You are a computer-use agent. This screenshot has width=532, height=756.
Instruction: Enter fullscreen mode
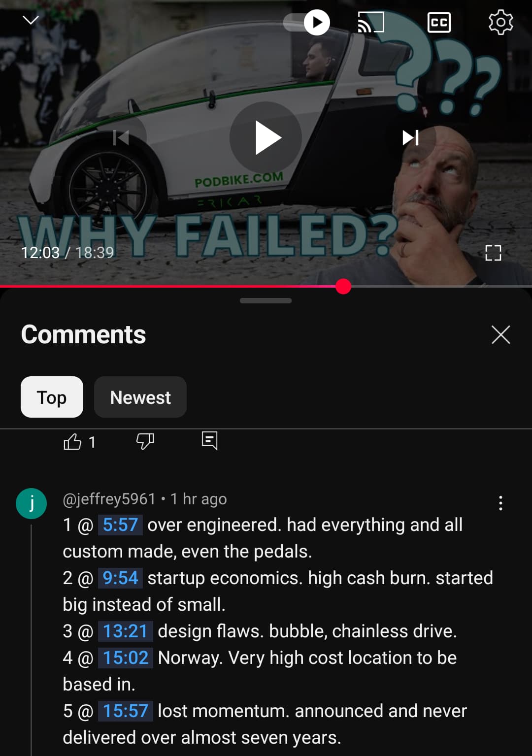493,253
